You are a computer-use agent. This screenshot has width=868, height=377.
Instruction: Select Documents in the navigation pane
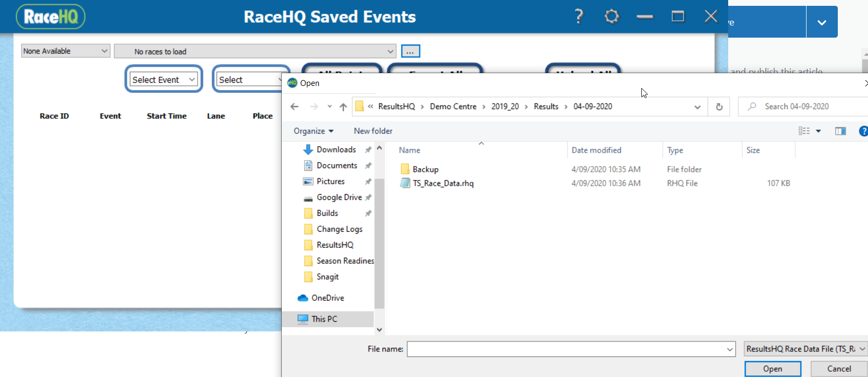coord(336,165)
